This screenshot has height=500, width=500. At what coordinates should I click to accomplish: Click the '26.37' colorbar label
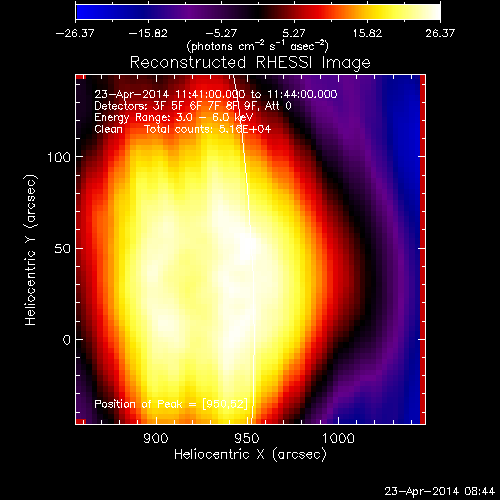click(440, 33)
